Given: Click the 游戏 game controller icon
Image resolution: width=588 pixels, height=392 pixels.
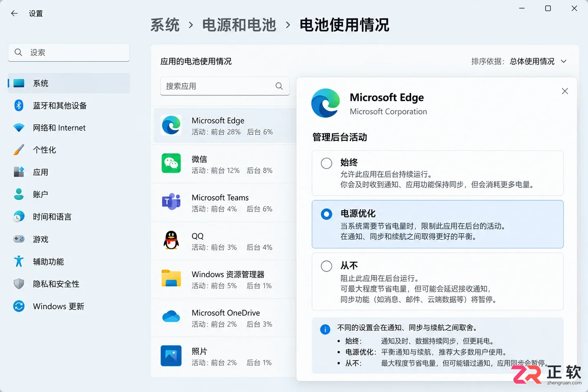Looking at the screenshot, I should (19, 239).
